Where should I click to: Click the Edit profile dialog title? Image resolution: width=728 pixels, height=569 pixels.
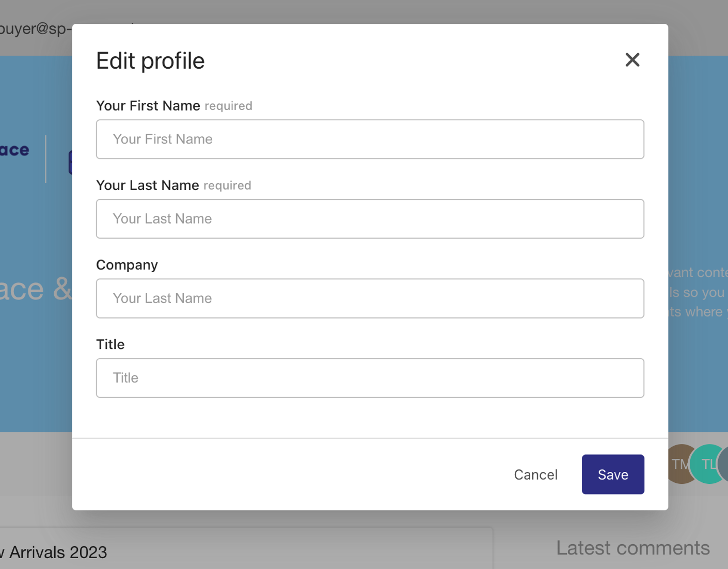tap(150, 60)
